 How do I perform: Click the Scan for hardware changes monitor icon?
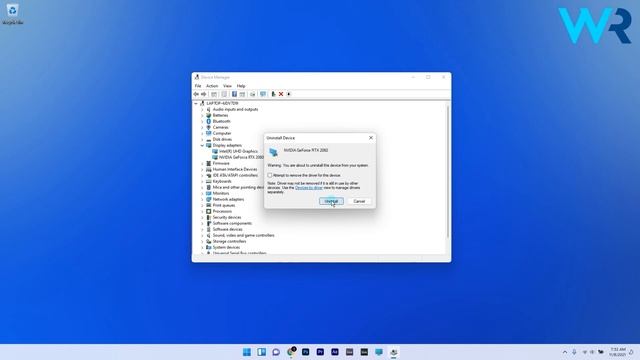[x=263, y=94]
